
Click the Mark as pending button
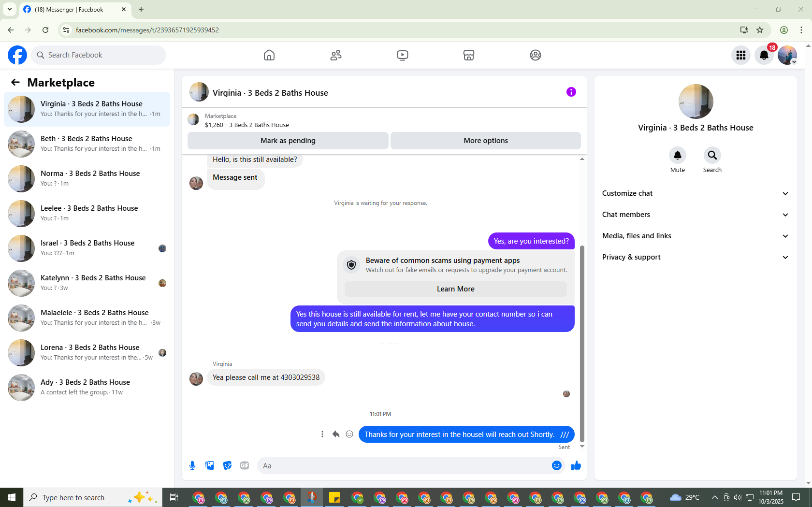[288, 141]
